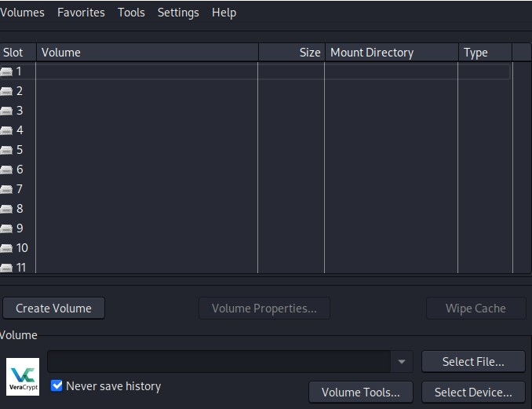
Task: Click the Create Volume button
Action: pos(53,309)
